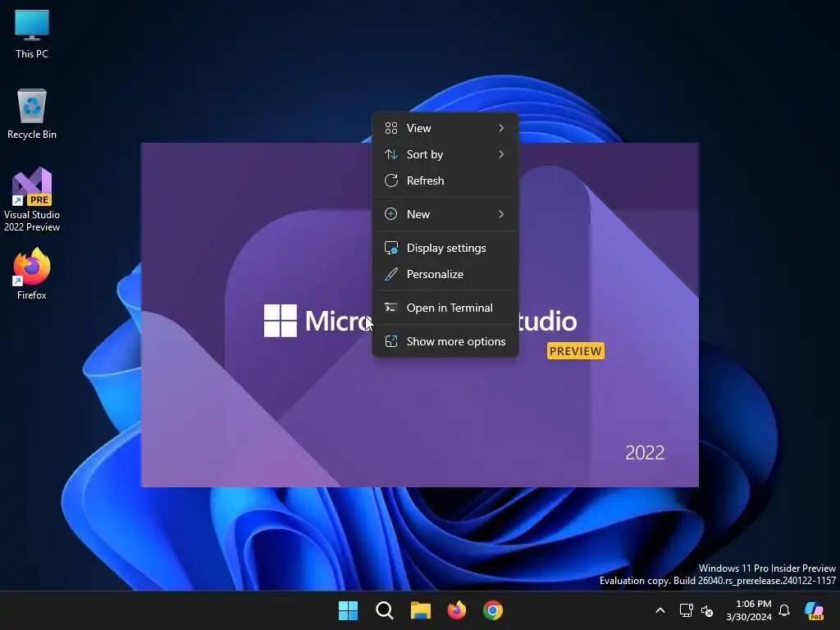Expand the arrow beside Sort by
840x630 pixels.
coord(501,154)
